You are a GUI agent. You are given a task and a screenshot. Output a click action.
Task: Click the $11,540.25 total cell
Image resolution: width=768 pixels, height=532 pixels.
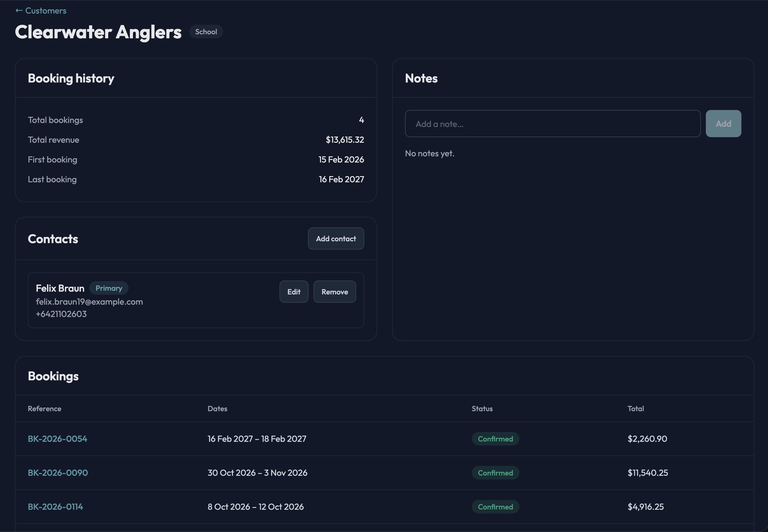(647, 473)
